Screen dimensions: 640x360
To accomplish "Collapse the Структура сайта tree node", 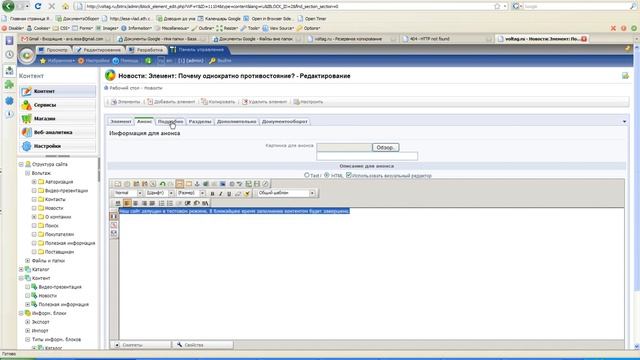I will pyautogui.click(x=21, y=164).
